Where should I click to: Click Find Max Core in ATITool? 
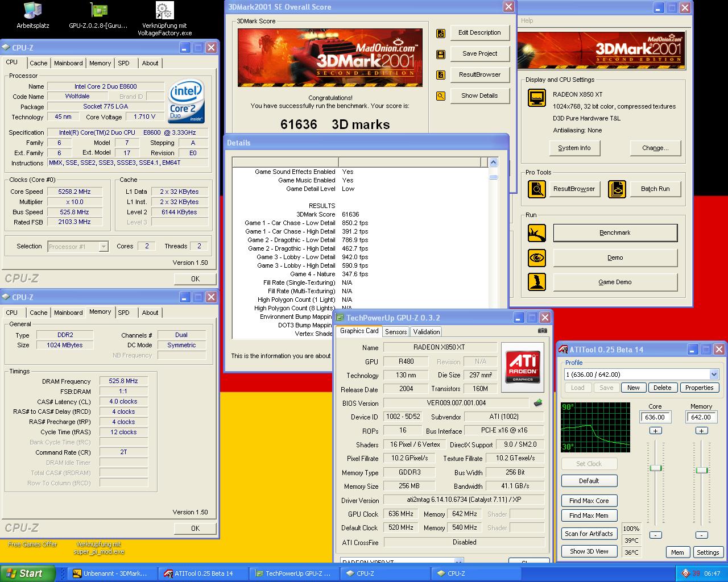click(x=589, y=501)
